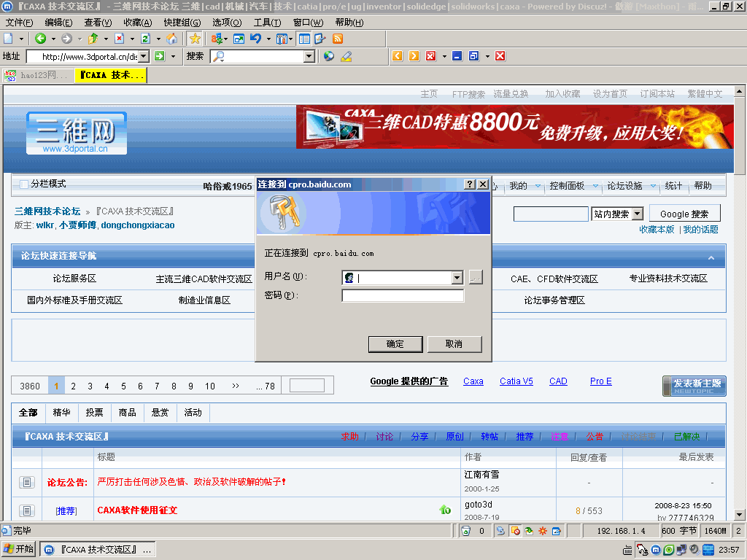
Task: Switch to the hao123网 tab
Action: point(38,75)
